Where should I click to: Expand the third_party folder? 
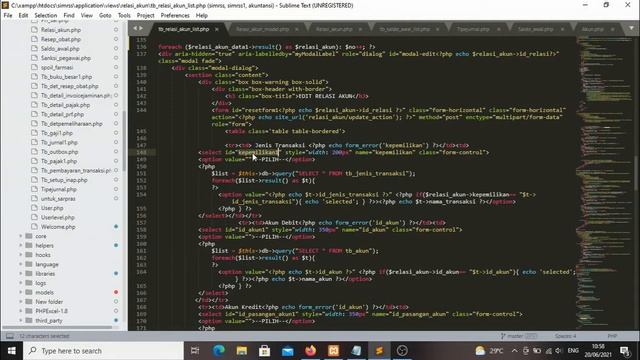click(21, 321)
